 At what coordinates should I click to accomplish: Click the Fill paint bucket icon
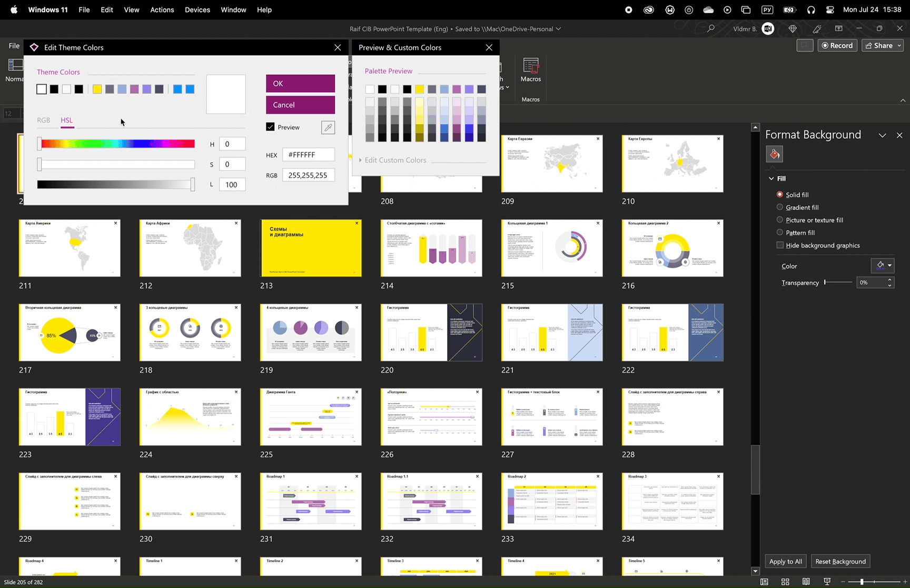(774, 154)
